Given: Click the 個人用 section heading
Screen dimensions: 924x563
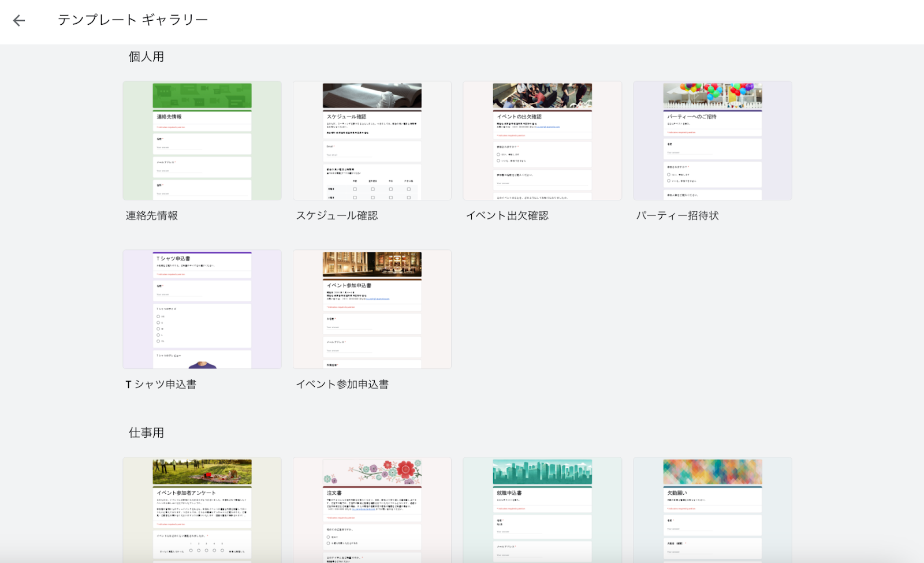Looking at the screenshot, I should pyautogui.click(x=146, y=57).
